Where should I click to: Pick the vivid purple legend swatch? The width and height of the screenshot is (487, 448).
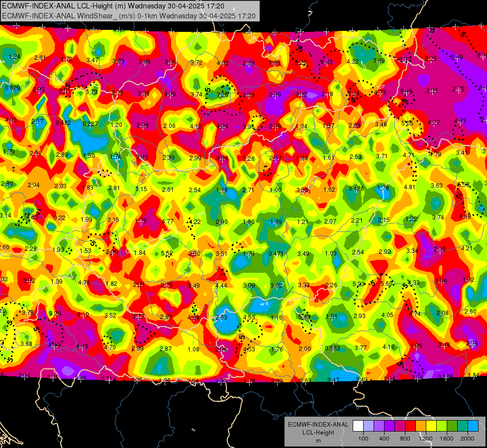pyautogui.click(x=390, y=426)
